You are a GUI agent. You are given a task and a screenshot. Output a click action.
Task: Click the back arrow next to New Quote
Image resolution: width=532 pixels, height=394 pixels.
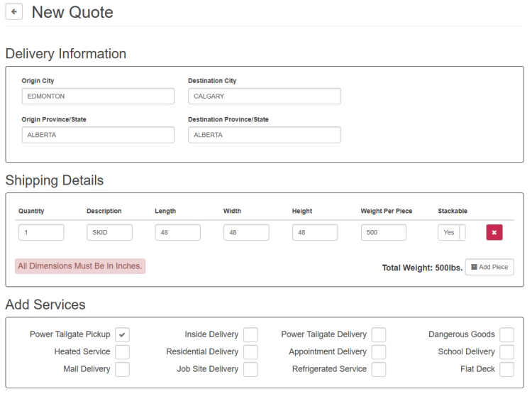pos(14,12)
